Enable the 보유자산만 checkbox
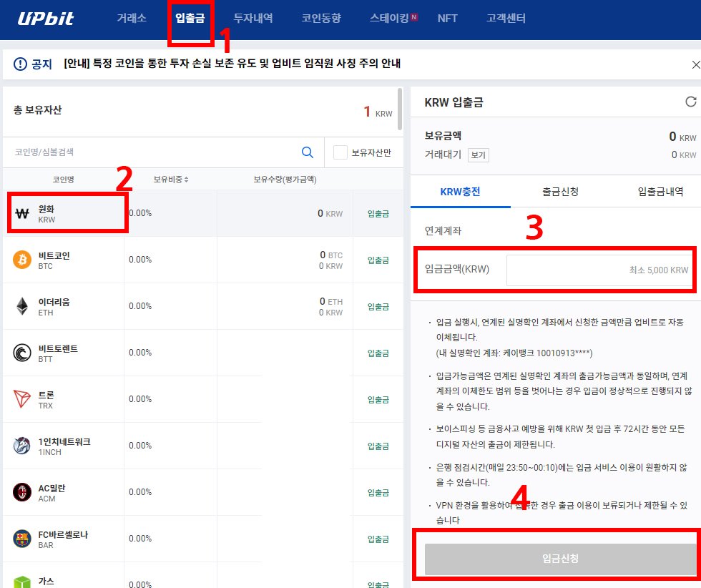Image resolution: width=701 pixels, height=588 pixels. [x=340, y=152]
